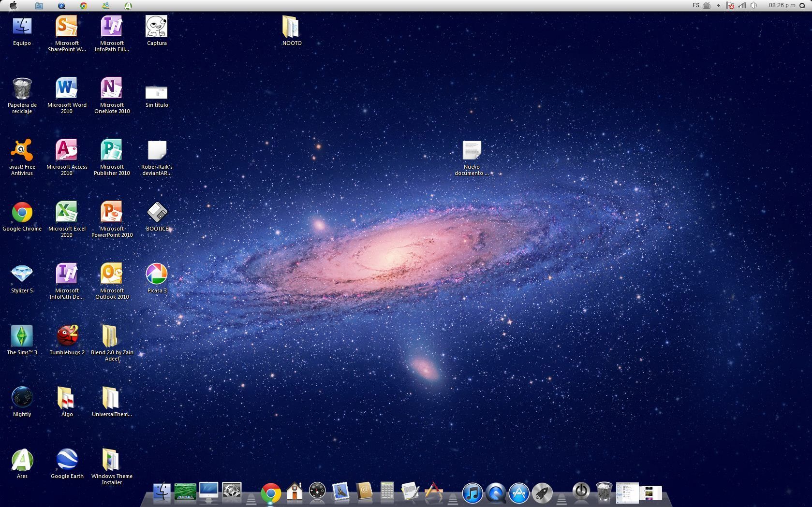
Task: Click the Calculator icon in dock
Action: click(387, 492)
